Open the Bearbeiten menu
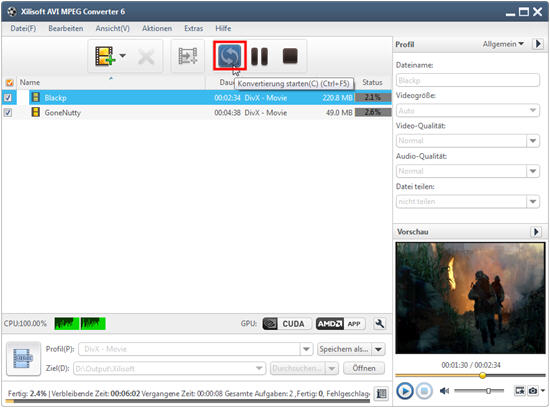Screen dimensions: 550x408 (x=66, y=28)
